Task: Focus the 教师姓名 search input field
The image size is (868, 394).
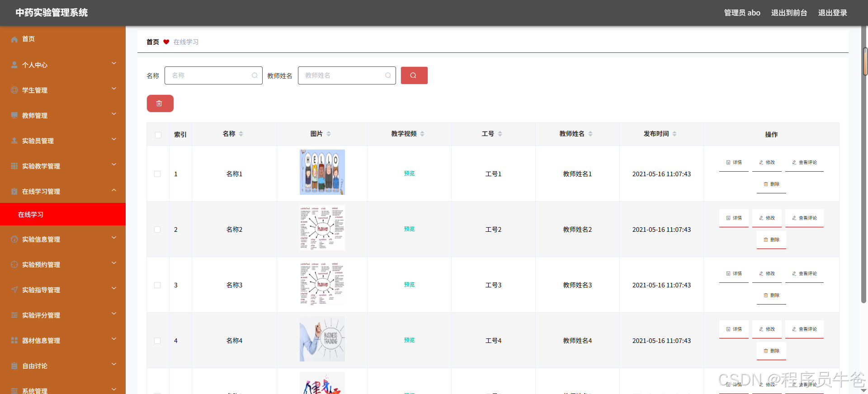Action: click(347, 75)
